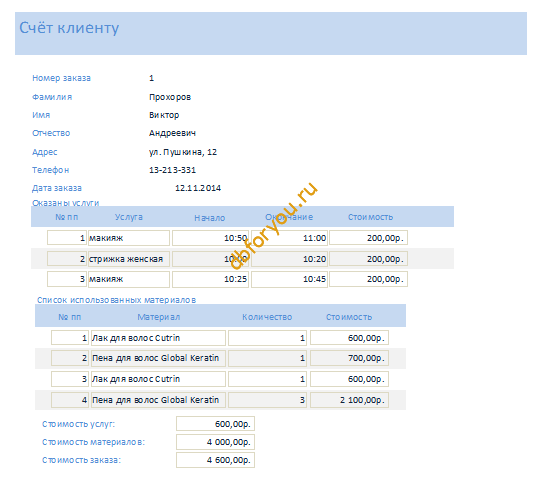Click the address 'ул. Пушкина, 12'
This screenshot has height=484, width=533.
(x=183, y=152)
